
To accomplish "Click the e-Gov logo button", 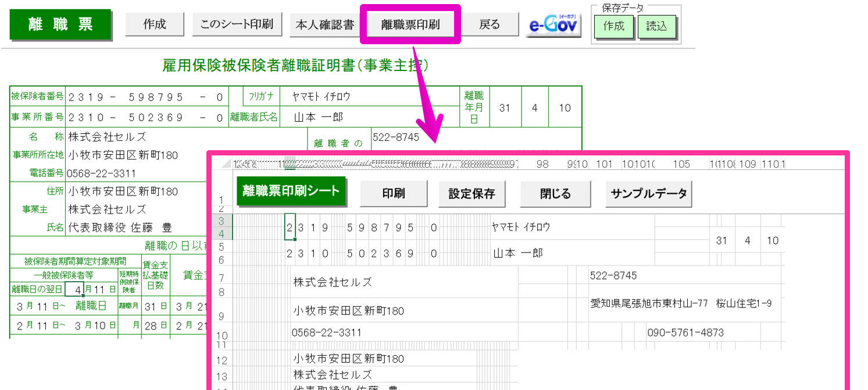I will point(553,25).
